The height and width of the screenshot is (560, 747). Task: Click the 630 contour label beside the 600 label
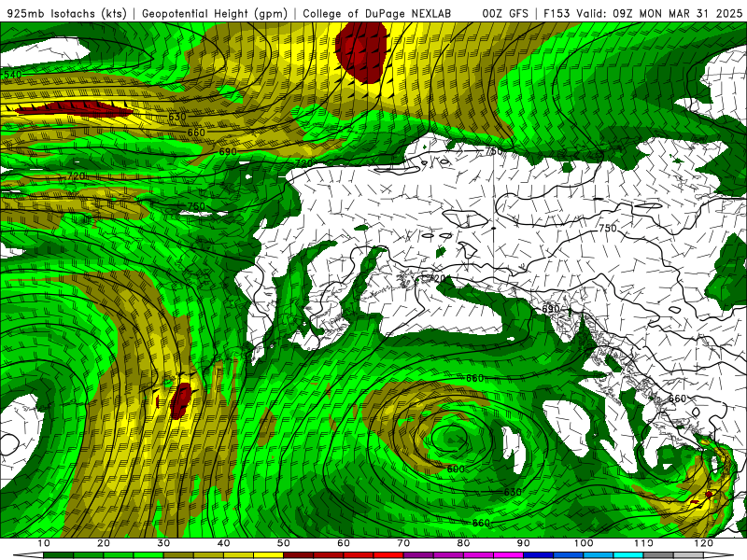pos(513,492)
